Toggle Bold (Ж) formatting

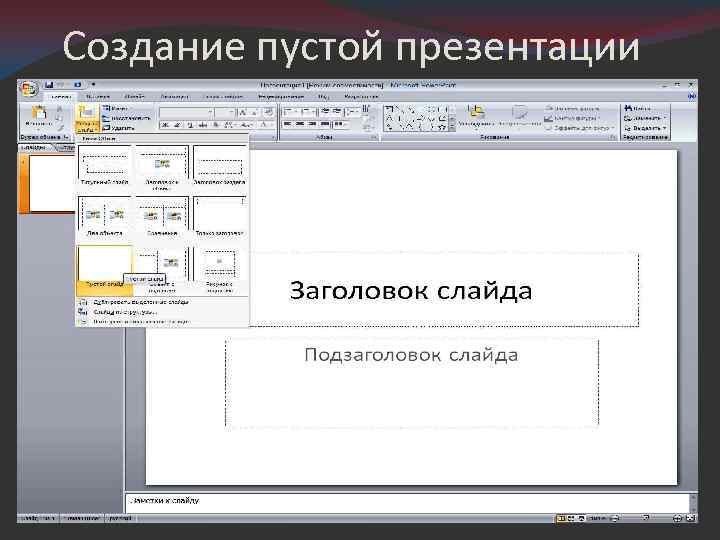point(165,125)
